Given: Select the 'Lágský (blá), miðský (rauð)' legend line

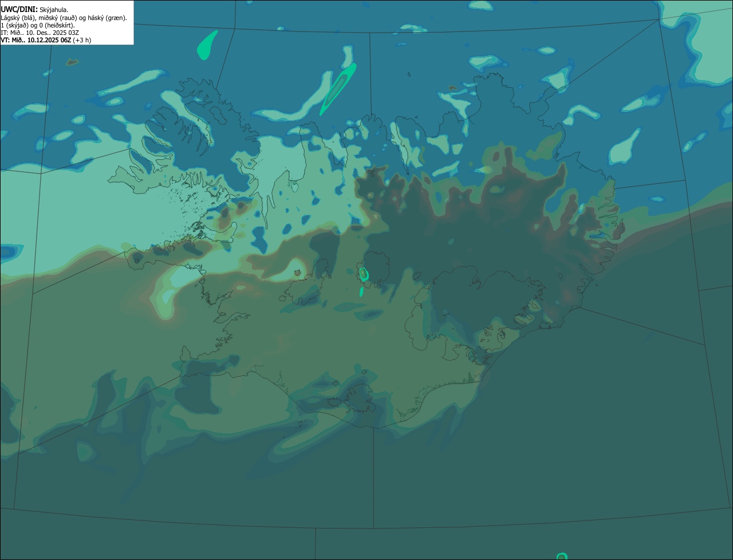Looking at the screenshot, I should (x=64, y=18).
